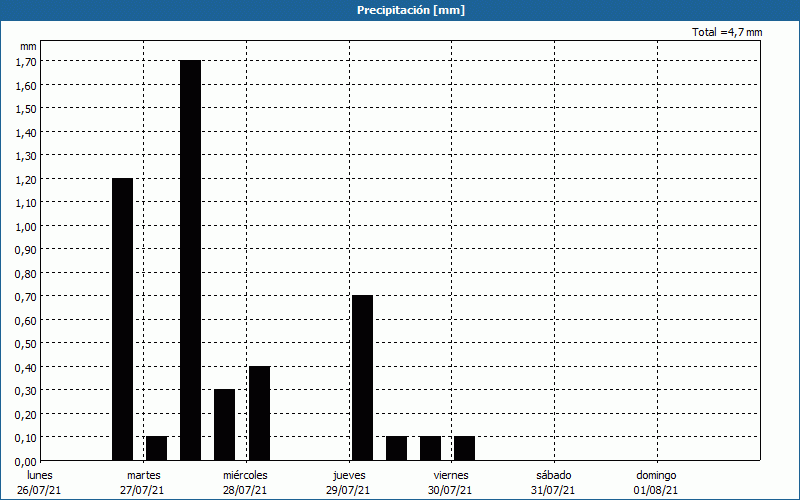Click the 1,10 y-axis value
This screenshot has height=500, width=800.
(26, 203)
